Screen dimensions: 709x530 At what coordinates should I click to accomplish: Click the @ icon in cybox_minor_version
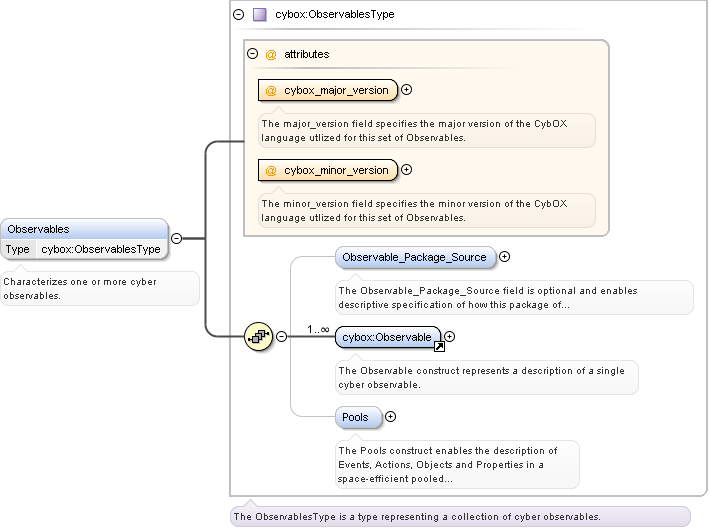click(271, 170)
